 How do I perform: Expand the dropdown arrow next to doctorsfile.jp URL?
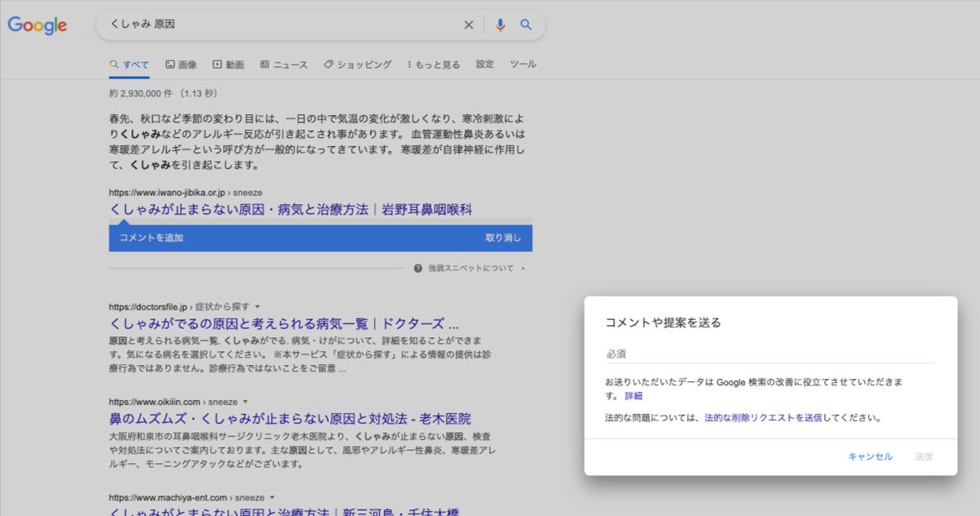pos(257,307)
